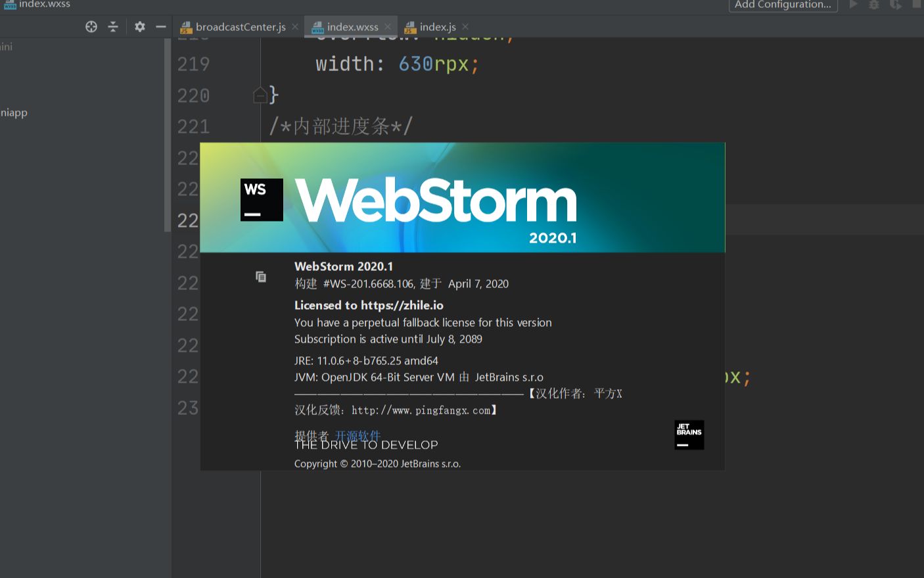Select the tree row ending in 'niapp'
Screen dimensions: 924x578
[14, 112]
